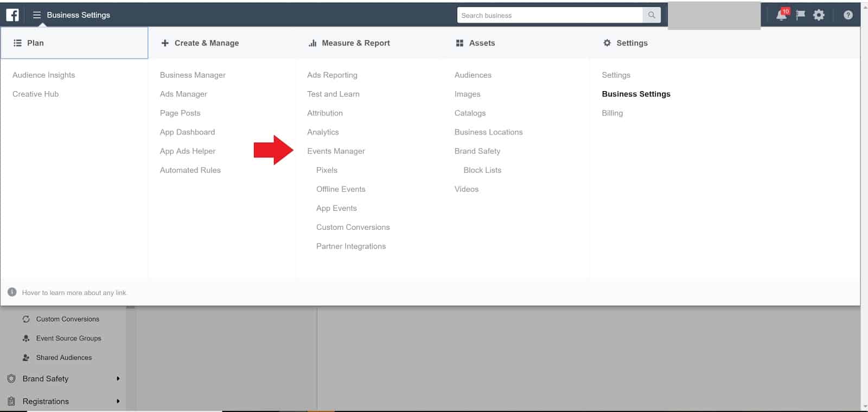Open Creative Hub

pos(36,94)
